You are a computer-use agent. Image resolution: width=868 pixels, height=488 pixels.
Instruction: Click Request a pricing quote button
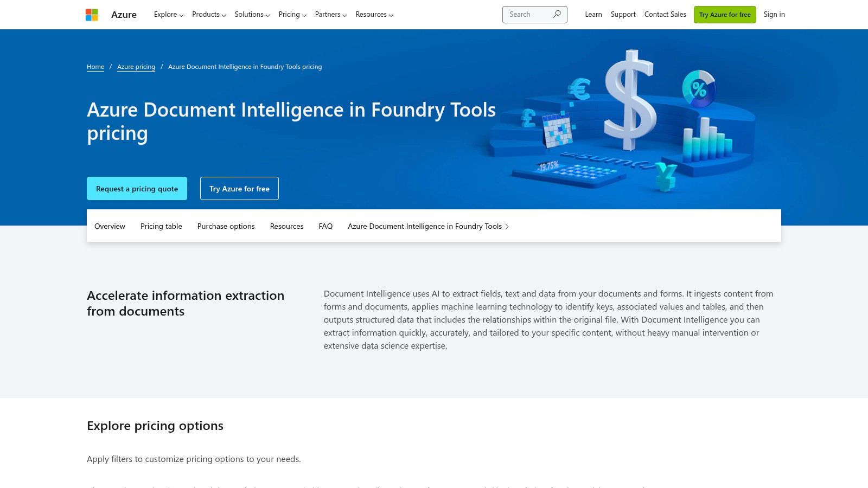(137, 189)
